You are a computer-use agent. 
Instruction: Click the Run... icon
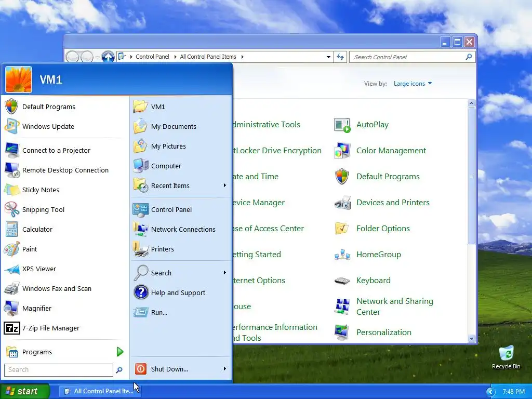pyautogui.click(x=140, y=312)
